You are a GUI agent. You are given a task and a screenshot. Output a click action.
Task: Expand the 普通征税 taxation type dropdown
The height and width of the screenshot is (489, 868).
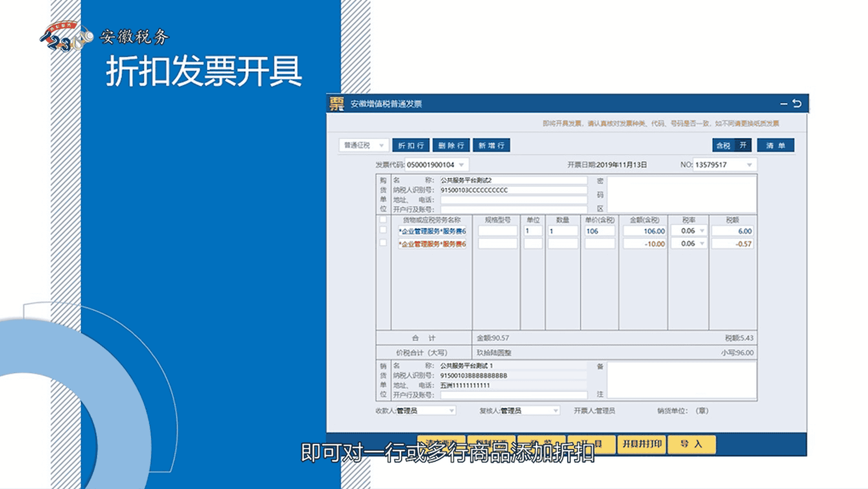[381, 145]
